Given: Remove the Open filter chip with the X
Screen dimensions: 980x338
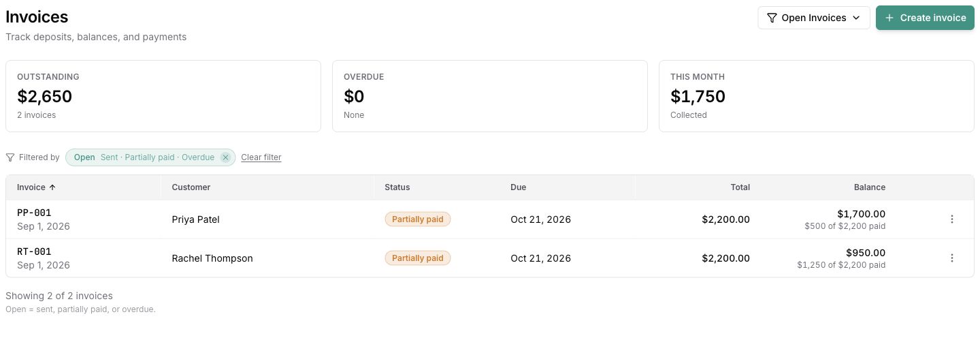Looking at the screenshot, I should tap(226, 157).
